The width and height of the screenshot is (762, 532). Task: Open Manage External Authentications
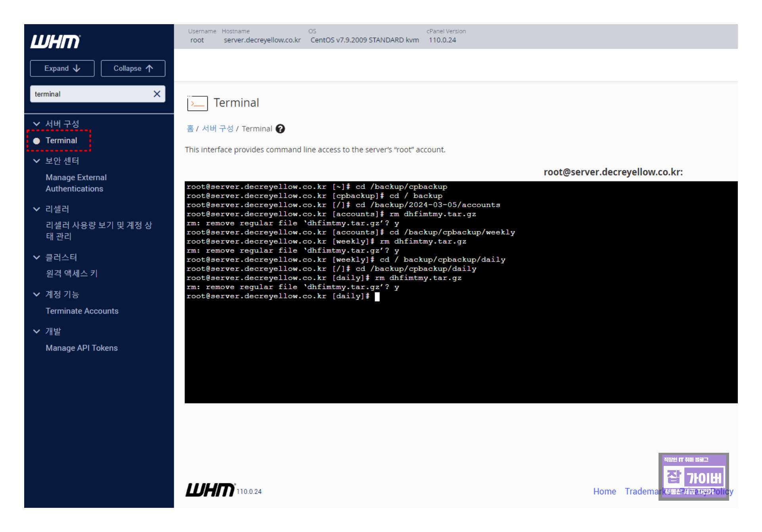point(76,183)
